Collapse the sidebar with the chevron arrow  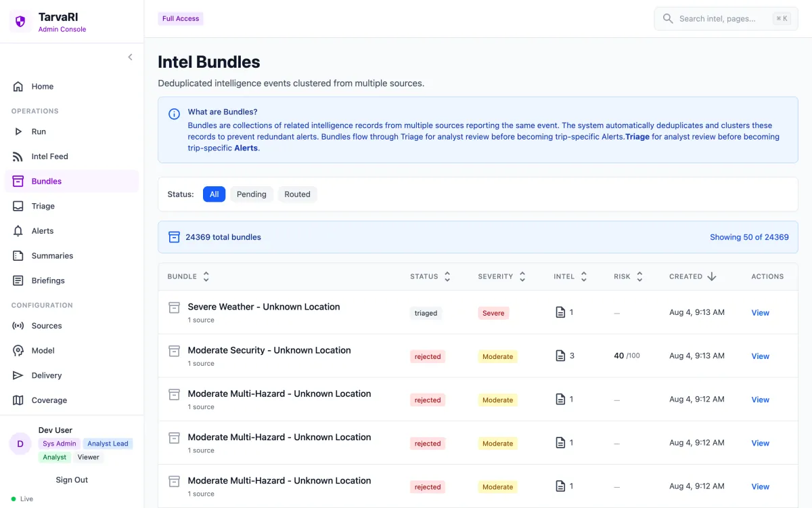130,57
